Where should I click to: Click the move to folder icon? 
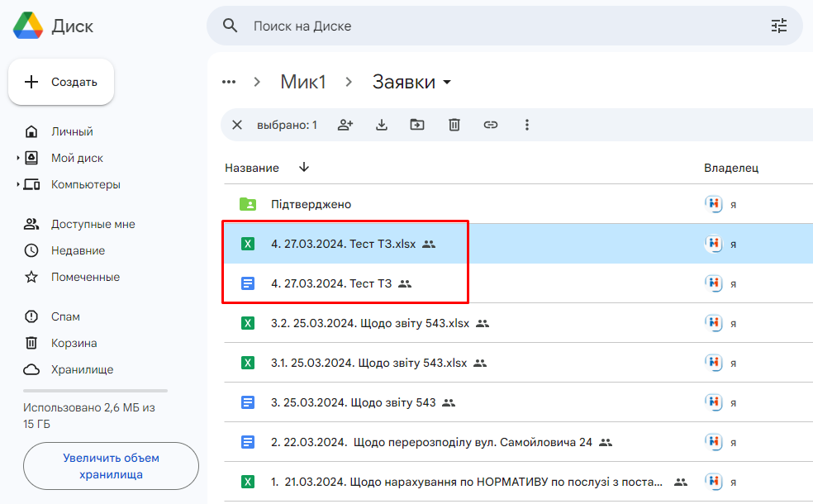click(x=417, y=125)
